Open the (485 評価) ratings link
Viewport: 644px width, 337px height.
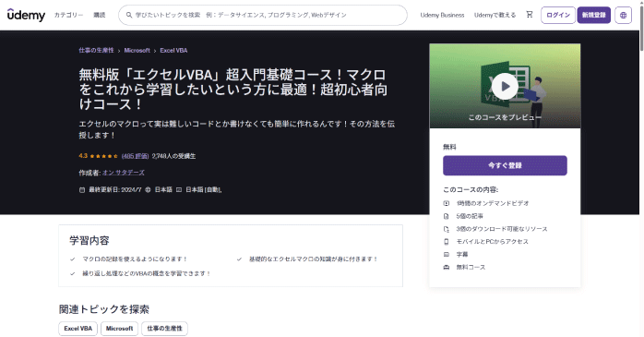pyautogui.click(x=135, y=156)
